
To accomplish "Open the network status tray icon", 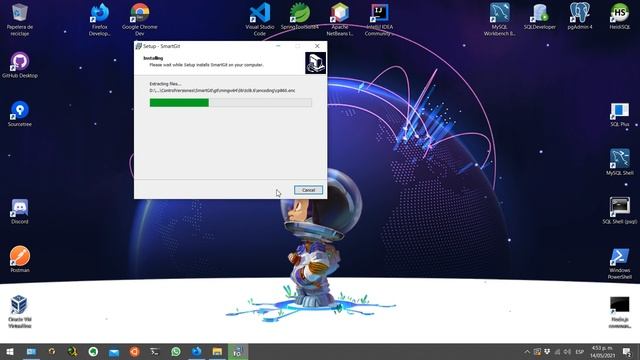I will coord(557,352).
